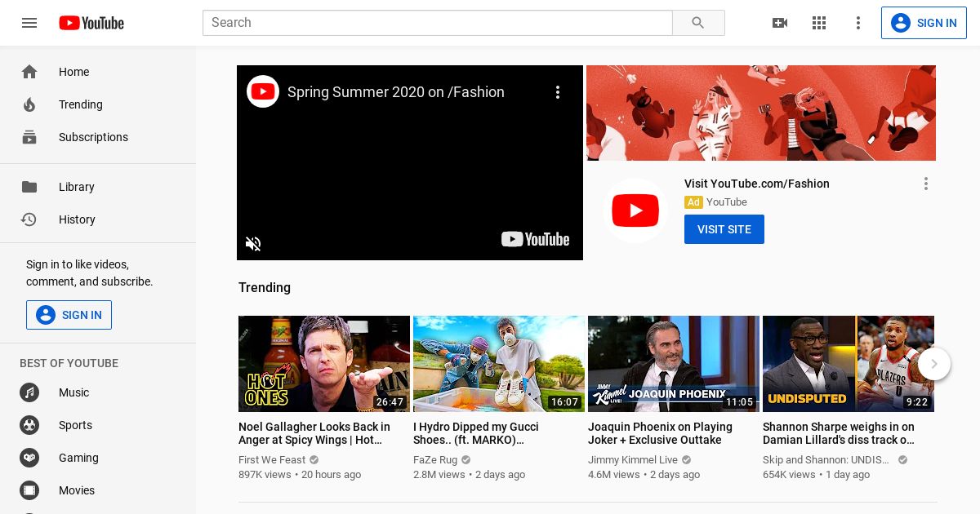Click the 26:47 duration badge
980x514 pixels.
390,402
